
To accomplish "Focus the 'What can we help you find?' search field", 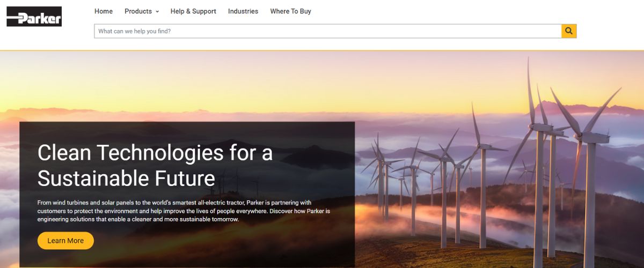I will point(328,31).
